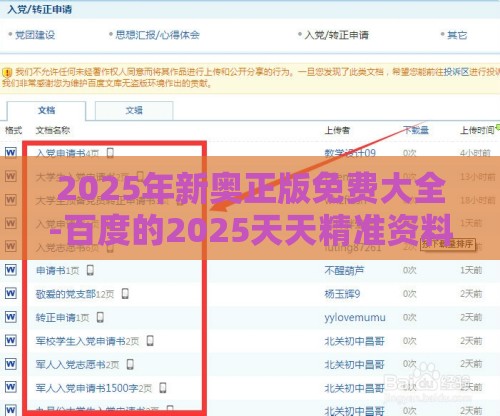Image resolution: width=500 pixels, height=416 pixels.
Task: Click Word icon beside 军人入党志愿书2页
Action: point(11,364)
